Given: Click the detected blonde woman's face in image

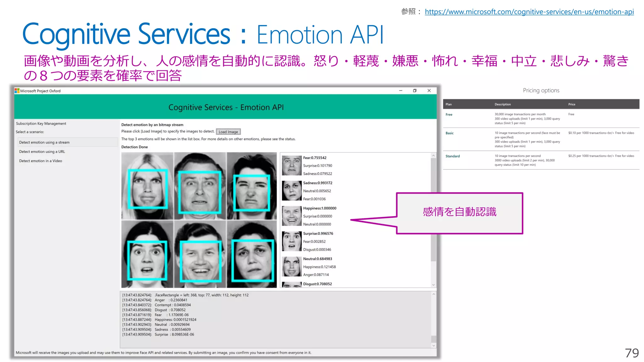Looking at the screenshot, I should 147,189.
